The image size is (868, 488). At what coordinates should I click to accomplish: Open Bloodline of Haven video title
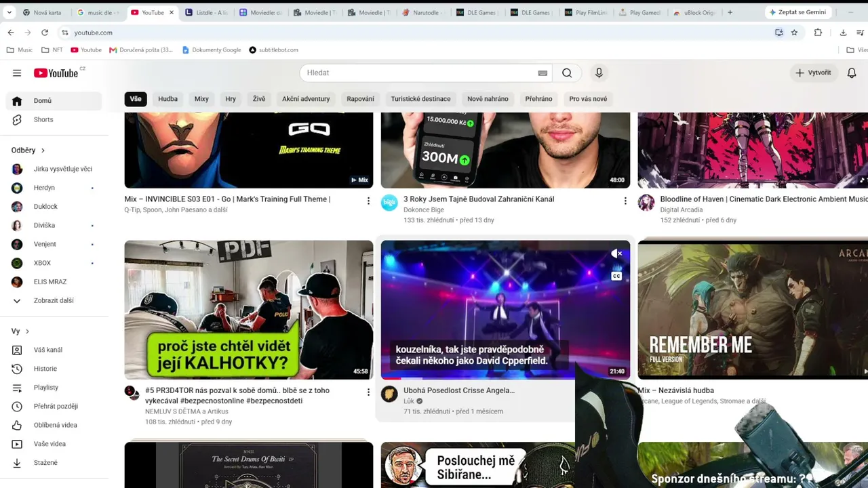coord(764,199)
